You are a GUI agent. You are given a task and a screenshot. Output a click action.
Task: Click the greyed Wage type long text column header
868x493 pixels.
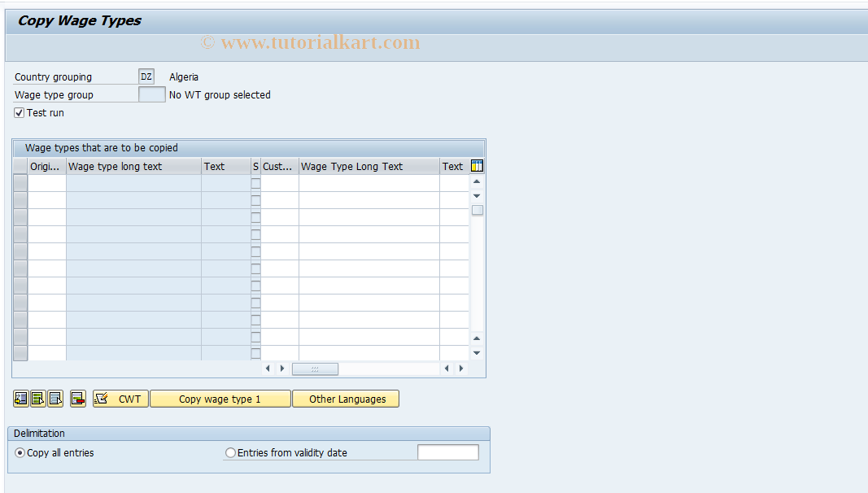click(x=133, y=166)
